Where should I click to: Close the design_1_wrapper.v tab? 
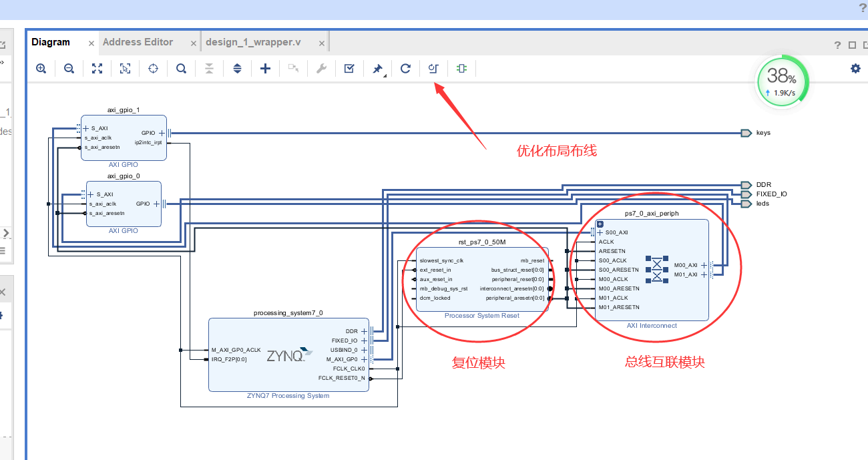coord(321,43)
